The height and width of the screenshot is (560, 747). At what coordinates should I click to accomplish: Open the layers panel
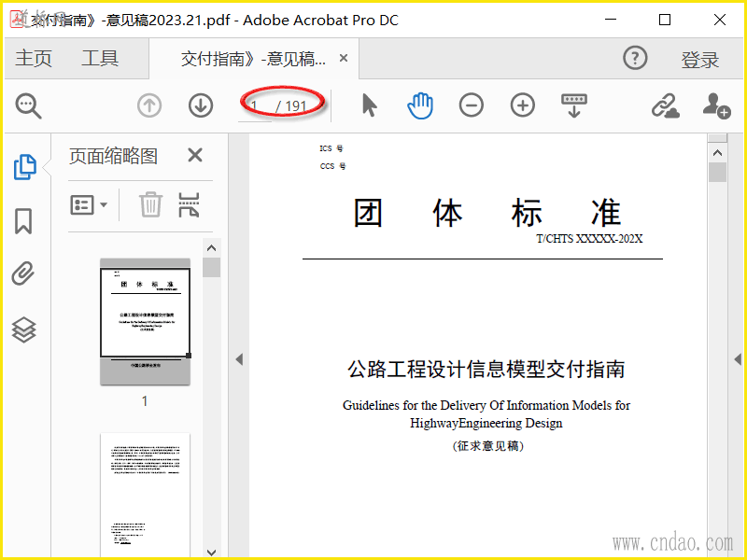(24, 329)
